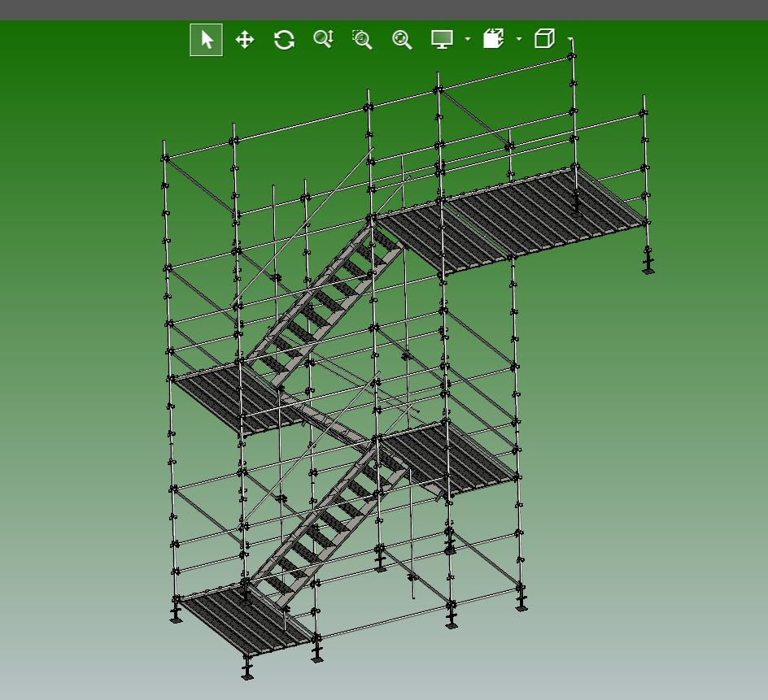Image resolution: width=768 pixels, height=700 pixels.
Task: Choose the Pan move tool
Action: 245,40
